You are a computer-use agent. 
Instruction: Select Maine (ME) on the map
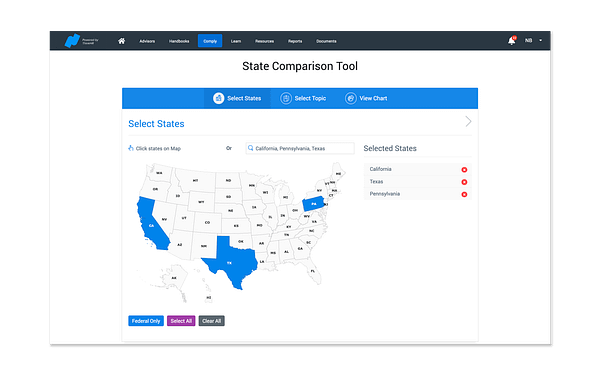coord(338,174)
